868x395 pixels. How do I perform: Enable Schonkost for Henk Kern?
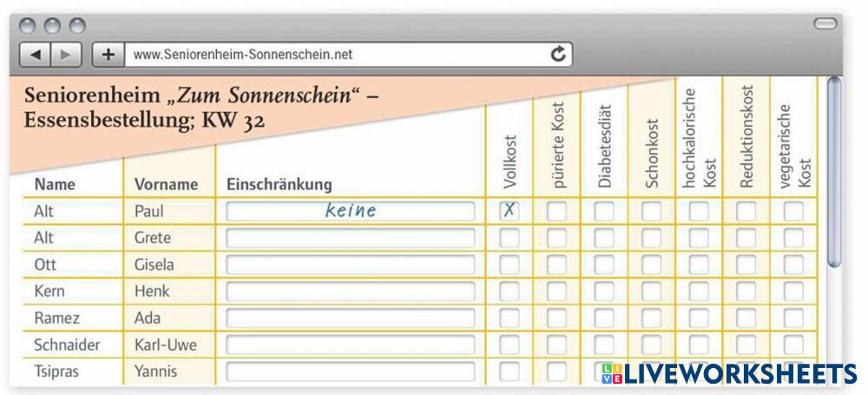651,292
